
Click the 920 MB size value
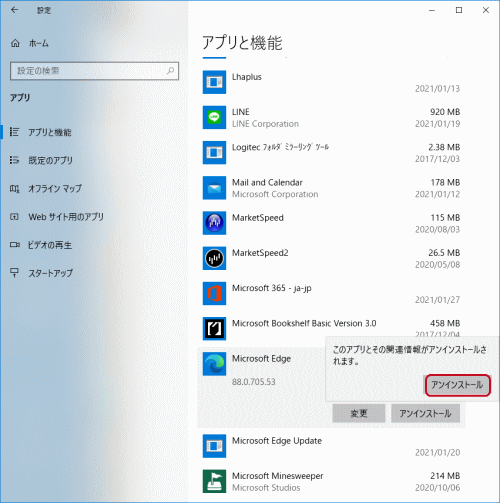click(445, 112)
